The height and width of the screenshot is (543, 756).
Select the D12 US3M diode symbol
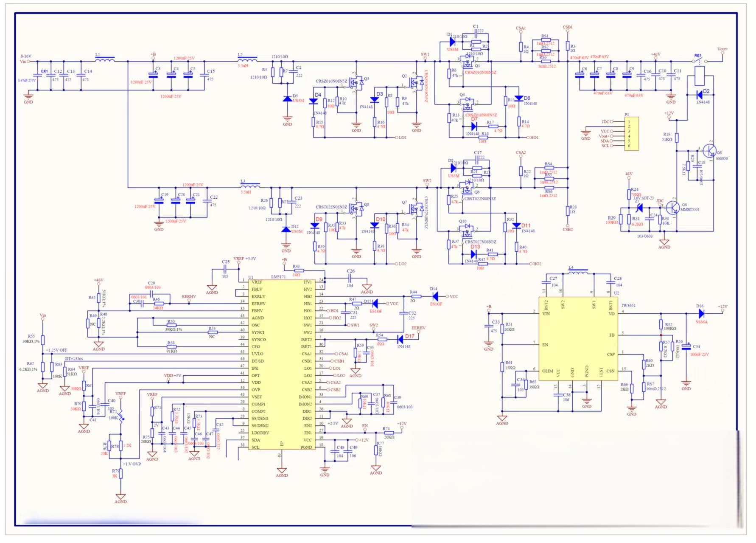(286, 229)
